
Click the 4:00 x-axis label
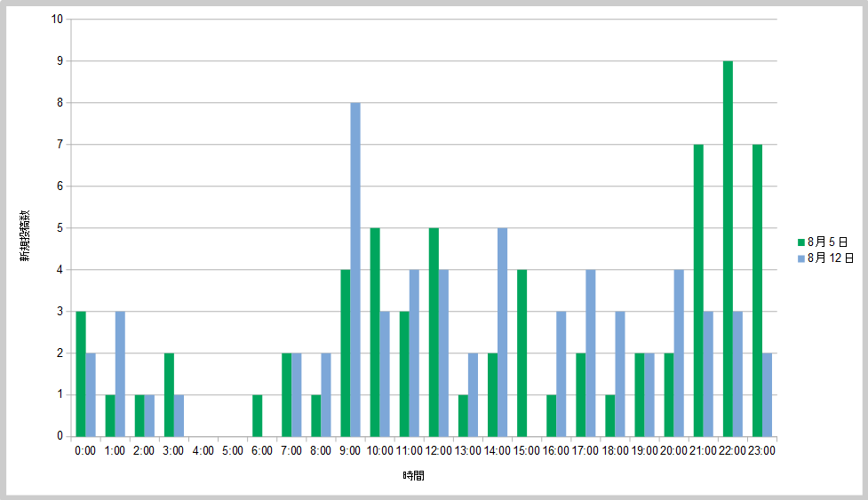(x=203, y=450)
